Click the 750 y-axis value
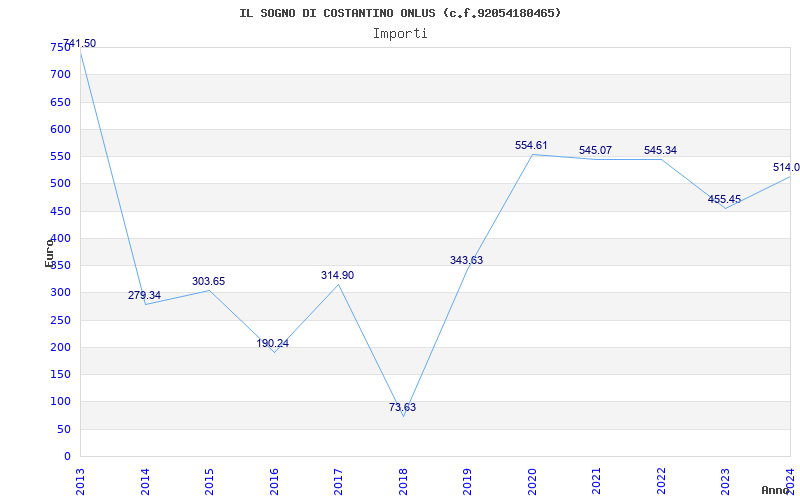The image size is (800, 500). click(60, 47)
